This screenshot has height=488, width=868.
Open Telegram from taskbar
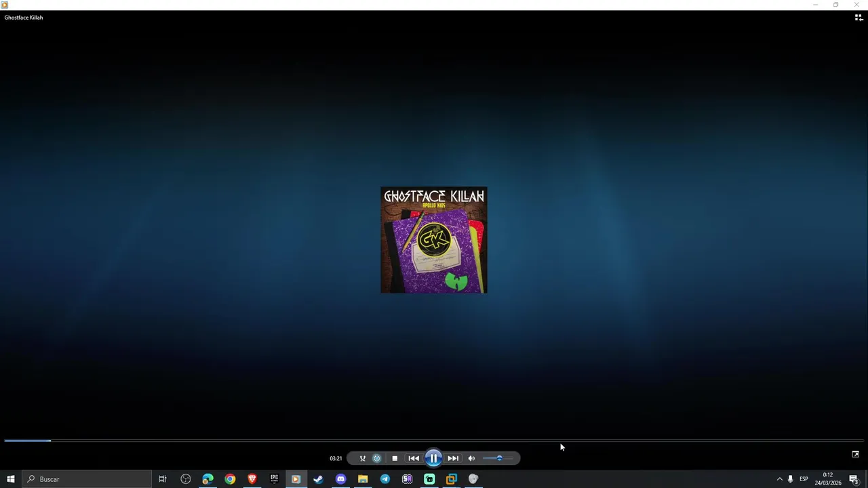click(x=385, y=479)
